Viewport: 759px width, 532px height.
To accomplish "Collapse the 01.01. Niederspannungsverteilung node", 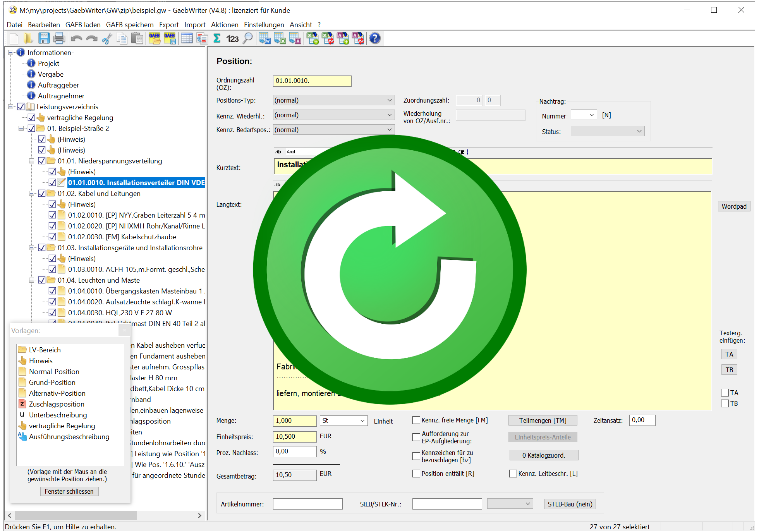I will 32,161.
